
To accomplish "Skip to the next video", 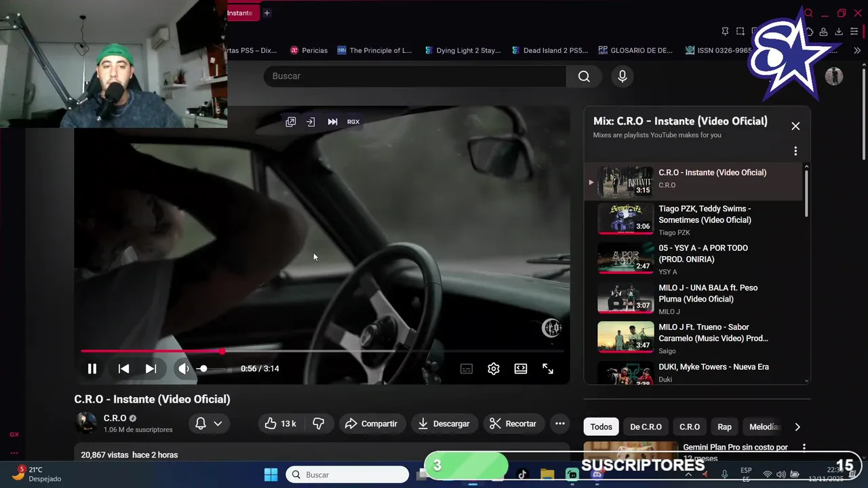I will [x=151, y=369].
